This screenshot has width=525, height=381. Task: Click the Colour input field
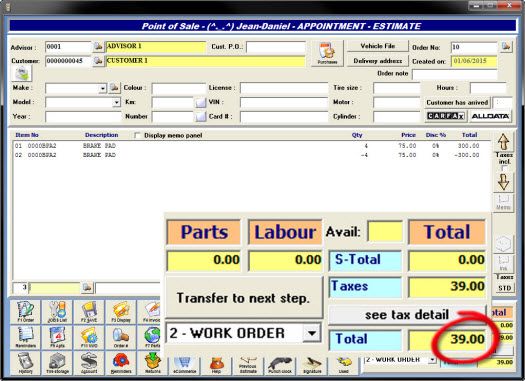pyautogui.click(x=178, y=88)
